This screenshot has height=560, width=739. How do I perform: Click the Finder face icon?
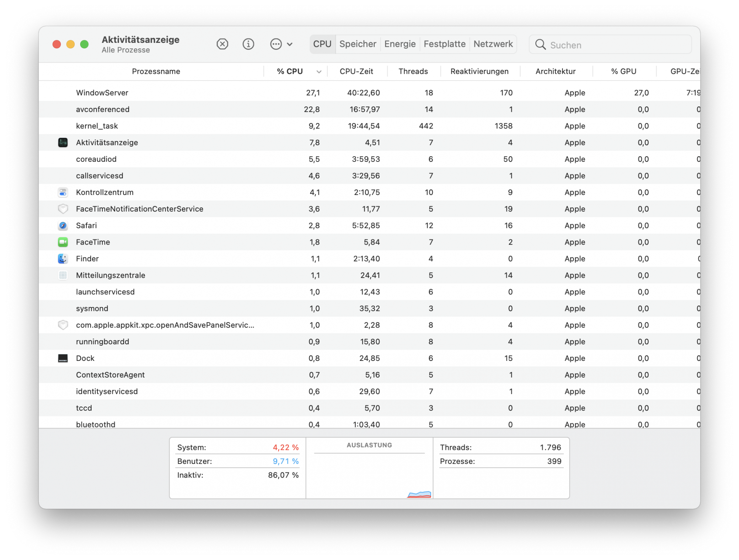pyautogui.click(x=63, y=259)
